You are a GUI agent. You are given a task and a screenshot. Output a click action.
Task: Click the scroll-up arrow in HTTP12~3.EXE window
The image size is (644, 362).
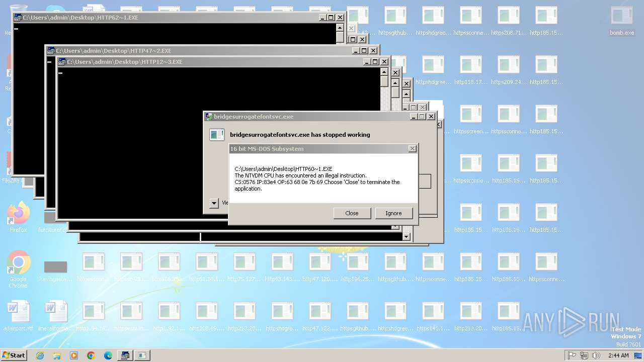(x=384, y=71)
